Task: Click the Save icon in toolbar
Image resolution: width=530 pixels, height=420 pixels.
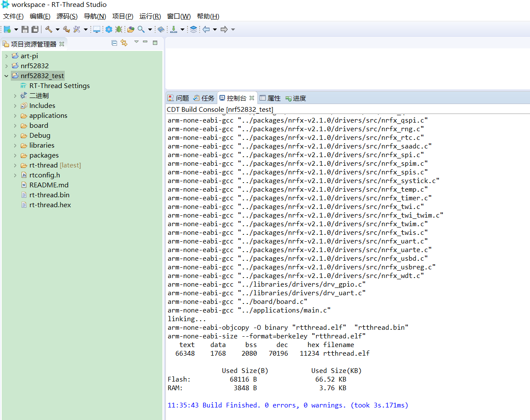Action: [25, 29]
